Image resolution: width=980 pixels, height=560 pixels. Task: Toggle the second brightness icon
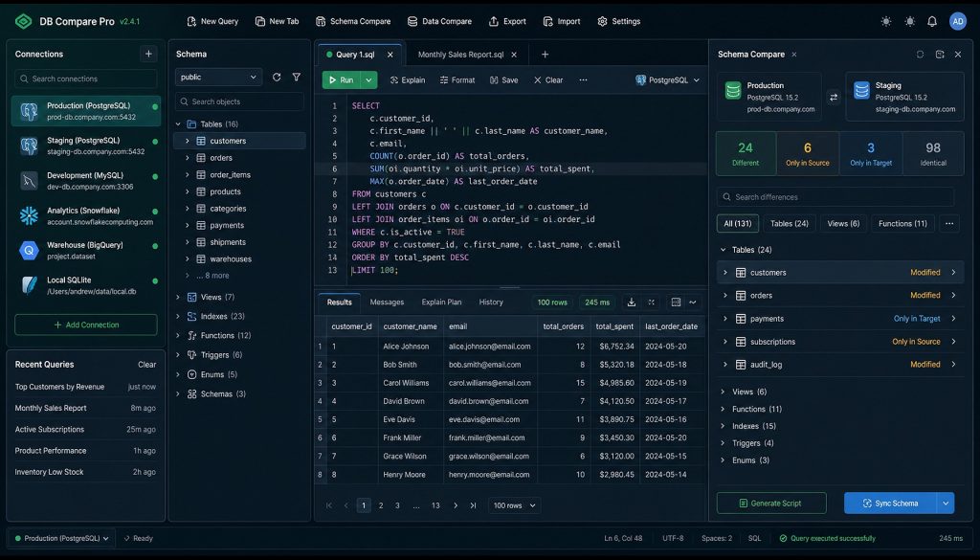coord(910,21)
